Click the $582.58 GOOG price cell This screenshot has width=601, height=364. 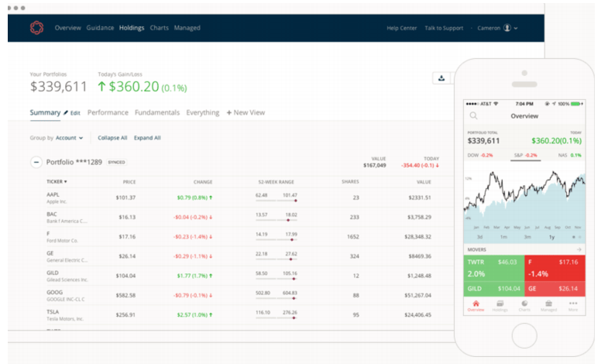point(125,295)
